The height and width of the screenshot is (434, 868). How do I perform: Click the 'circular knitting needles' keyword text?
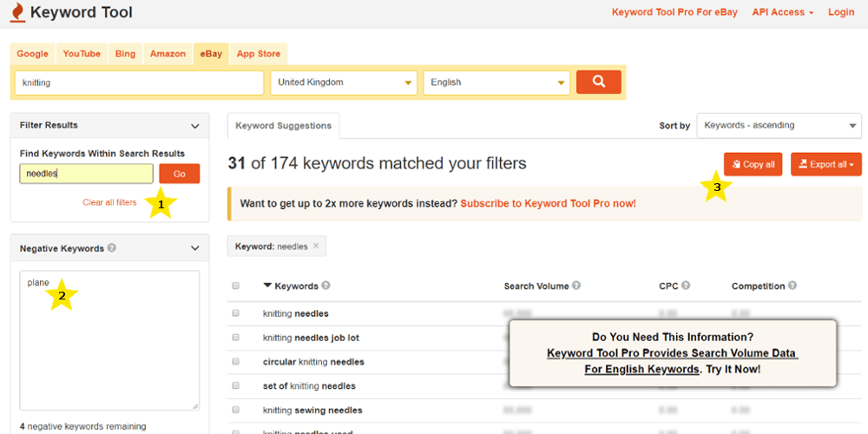pos(313,362)
